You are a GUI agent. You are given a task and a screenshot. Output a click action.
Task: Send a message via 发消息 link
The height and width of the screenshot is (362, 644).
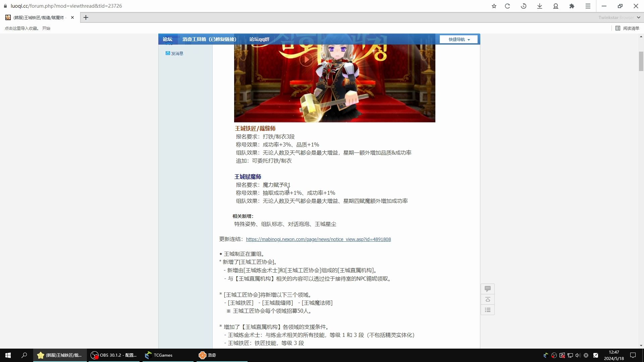click(174, 53)
